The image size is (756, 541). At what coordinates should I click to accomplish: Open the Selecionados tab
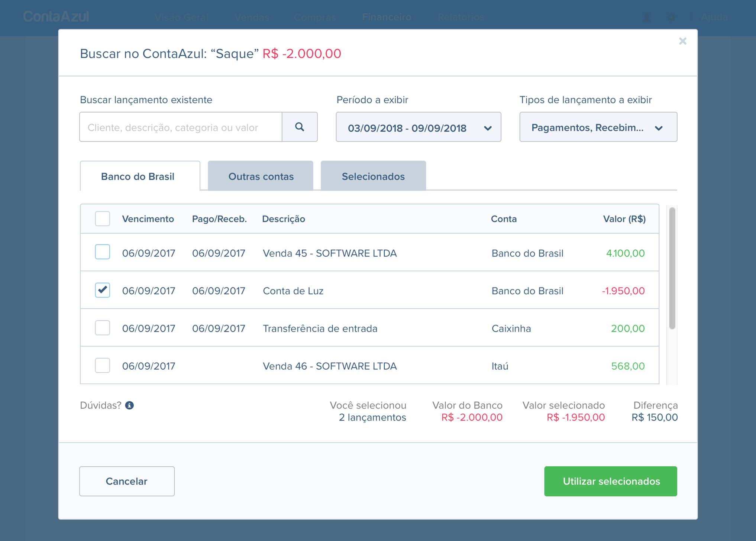373,176
